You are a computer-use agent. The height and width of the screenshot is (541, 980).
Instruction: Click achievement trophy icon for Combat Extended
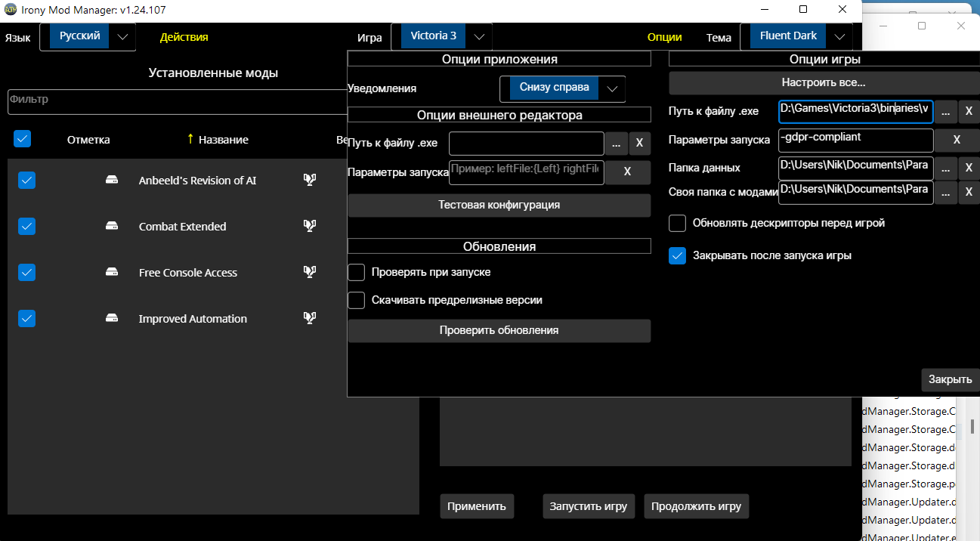[x=309, y=226]
